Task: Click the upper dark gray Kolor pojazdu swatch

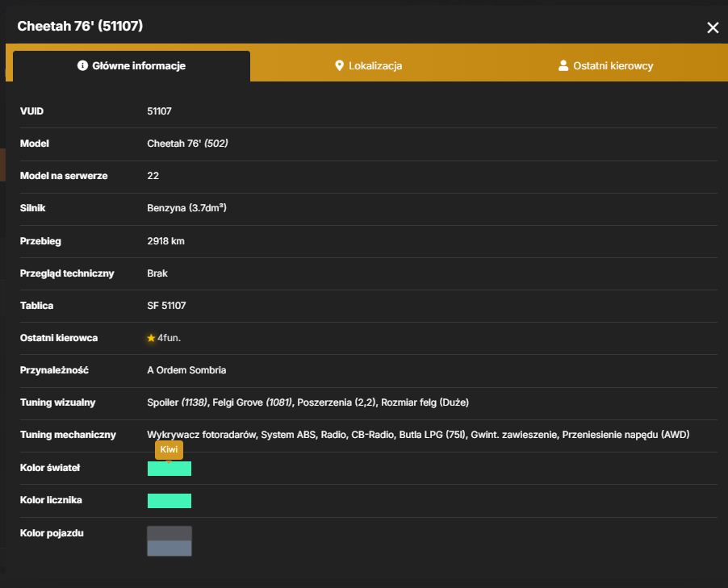Action: pyautogui.click(x=169, y=534)
